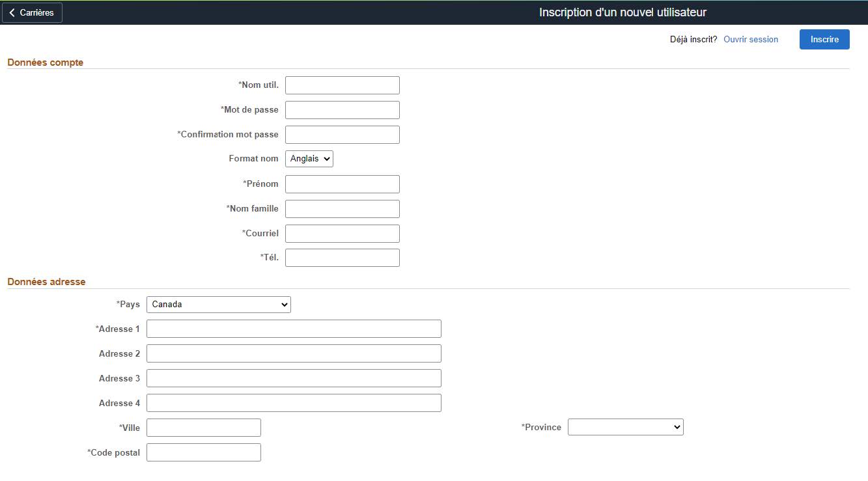Focus the Nom util. field
This screenshot has height=481, width=868.
342,85
